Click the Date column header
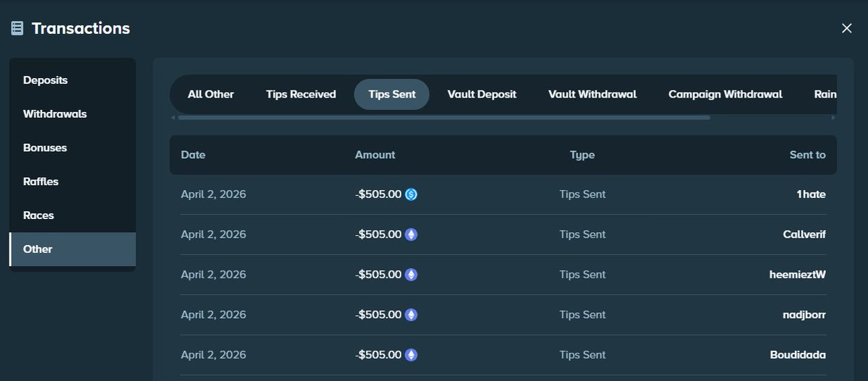Viewport: 868px width, 381px height. [193, 155]
